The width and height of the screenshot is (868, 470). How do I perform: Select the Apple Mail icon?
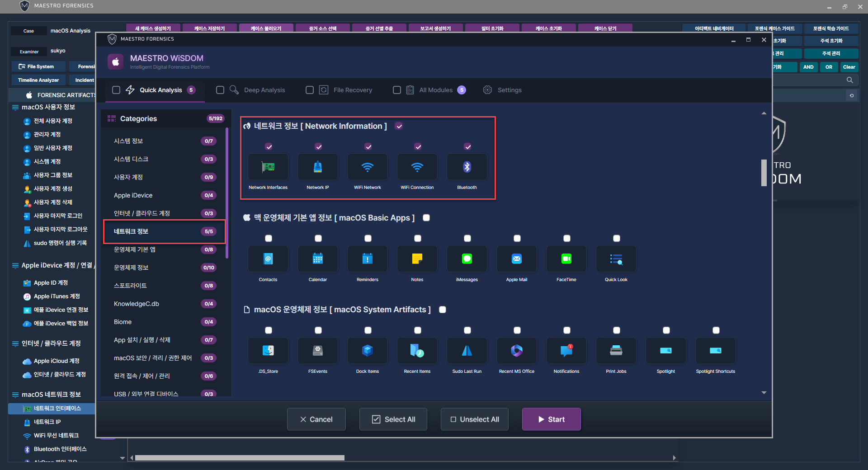516,259
